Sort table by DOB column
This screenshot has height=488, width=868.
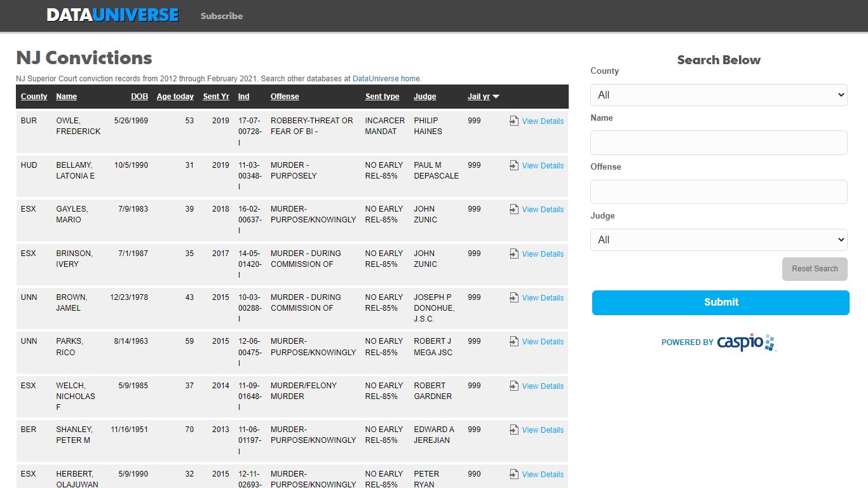(x=139, y=97)
